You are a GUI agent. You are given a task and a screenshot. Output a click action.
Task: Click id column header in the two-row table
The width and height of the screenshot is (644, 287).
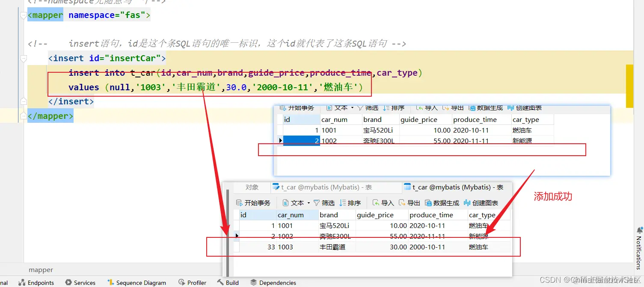(x=302, y=119)
